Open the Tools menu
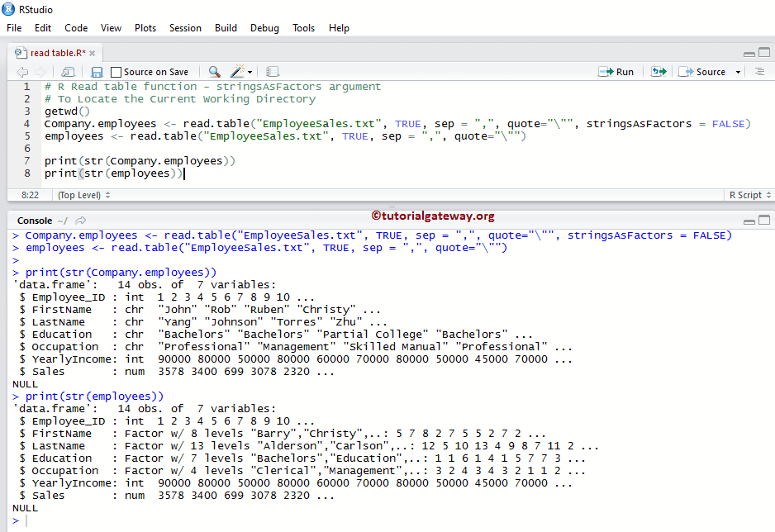This screenshot has height=532, width=775. tap(303, 28)
